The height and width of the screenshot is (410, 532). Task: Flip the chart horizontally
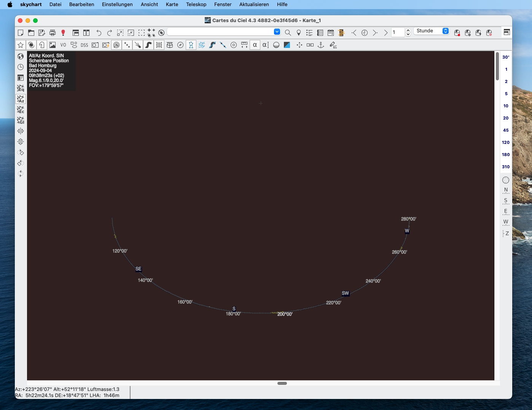(x=21, y=131)
